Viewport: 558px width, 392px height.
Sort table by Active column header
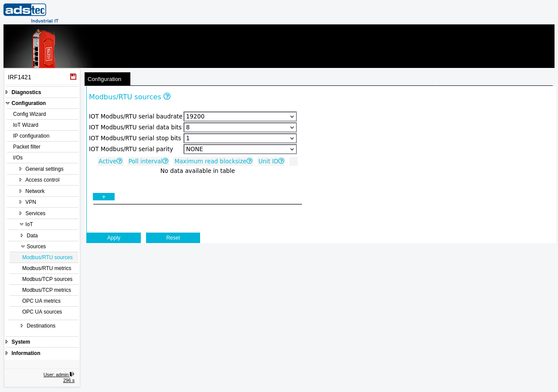tap(107, 161)
